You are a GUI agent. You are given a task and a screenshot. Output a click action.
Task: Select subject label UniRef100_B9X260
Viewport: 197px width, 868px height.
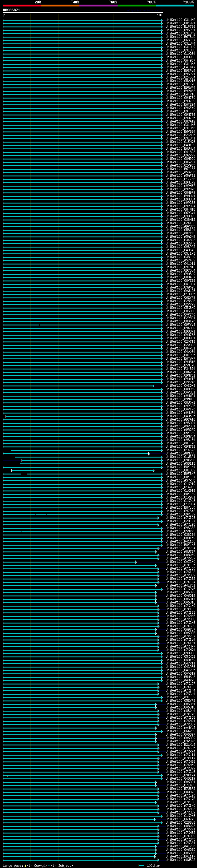pos(180,460)
